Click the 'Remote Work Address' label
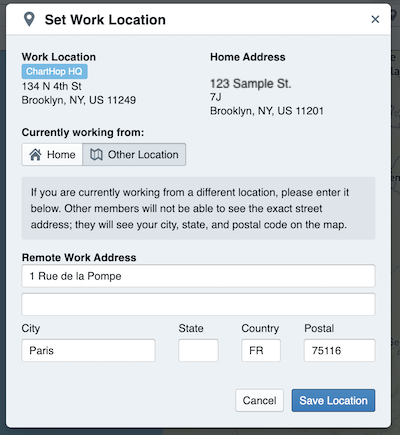 79,257
